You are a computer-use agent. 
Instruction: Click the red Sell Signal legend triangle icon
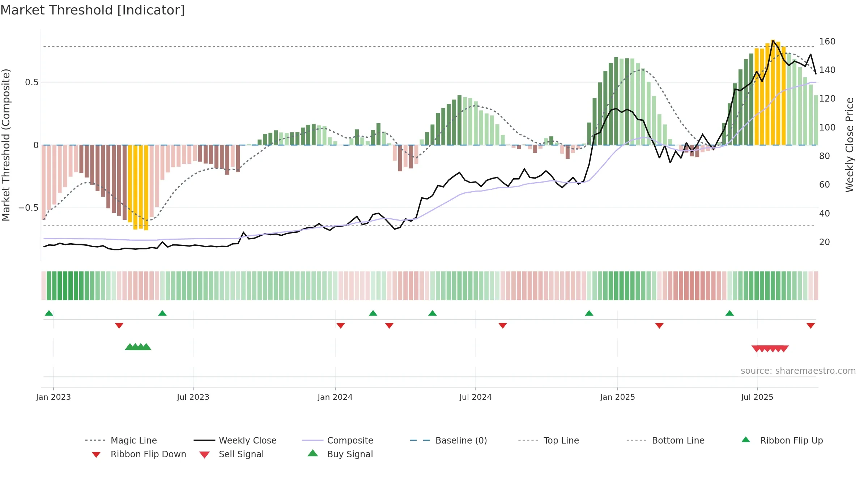click(204, 455)
